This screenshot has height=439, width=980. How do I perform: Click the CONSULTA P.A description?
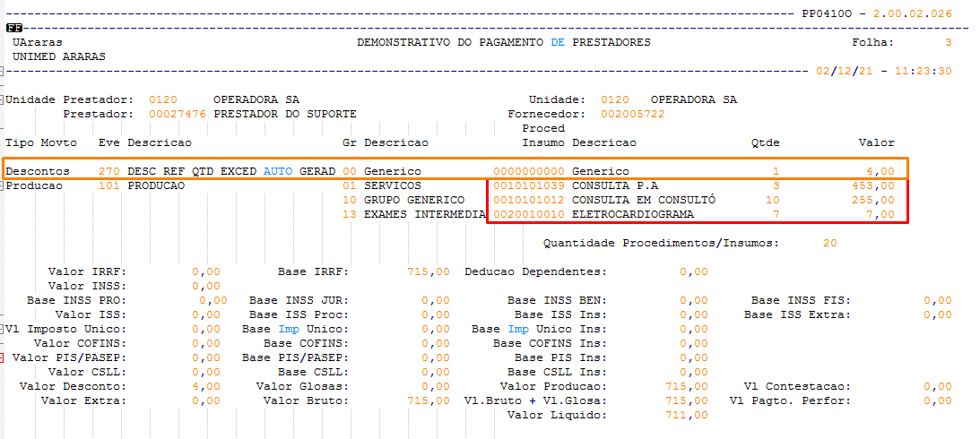point(615,185)
